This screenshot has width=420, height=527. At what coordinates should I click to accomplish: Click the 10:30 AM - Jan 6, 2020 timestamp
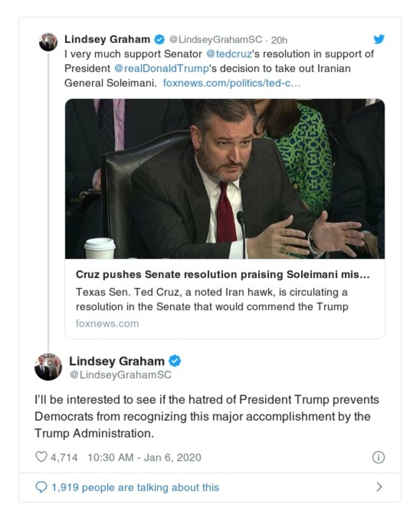[144, 457]
